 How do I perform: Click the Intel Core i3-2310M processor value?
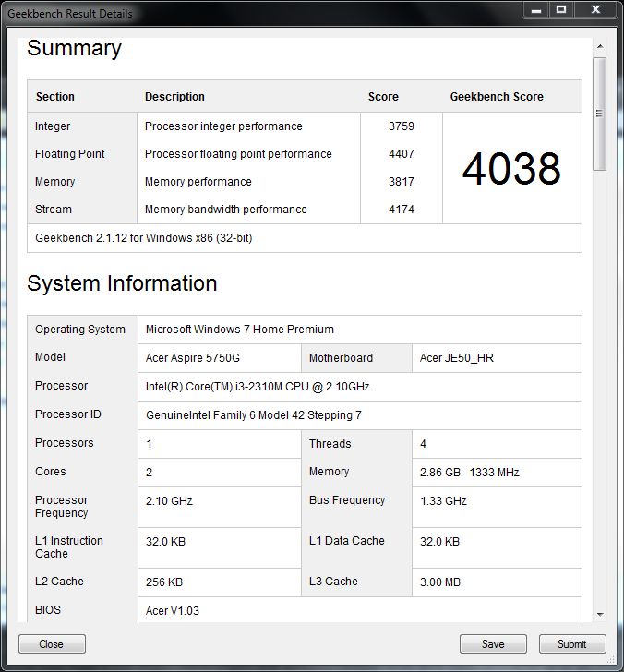click(258, 387)
